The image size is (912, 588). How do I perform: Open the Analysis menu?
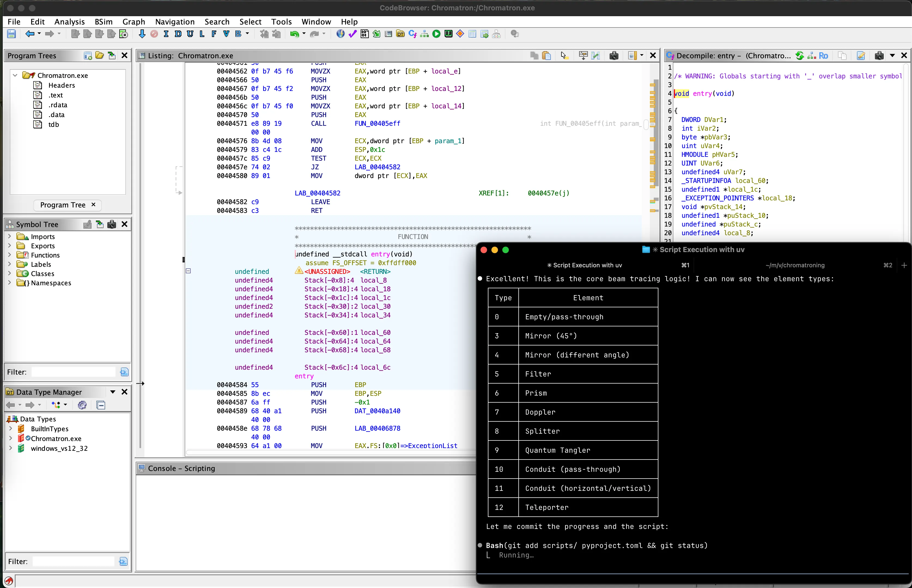click(69, 22)
